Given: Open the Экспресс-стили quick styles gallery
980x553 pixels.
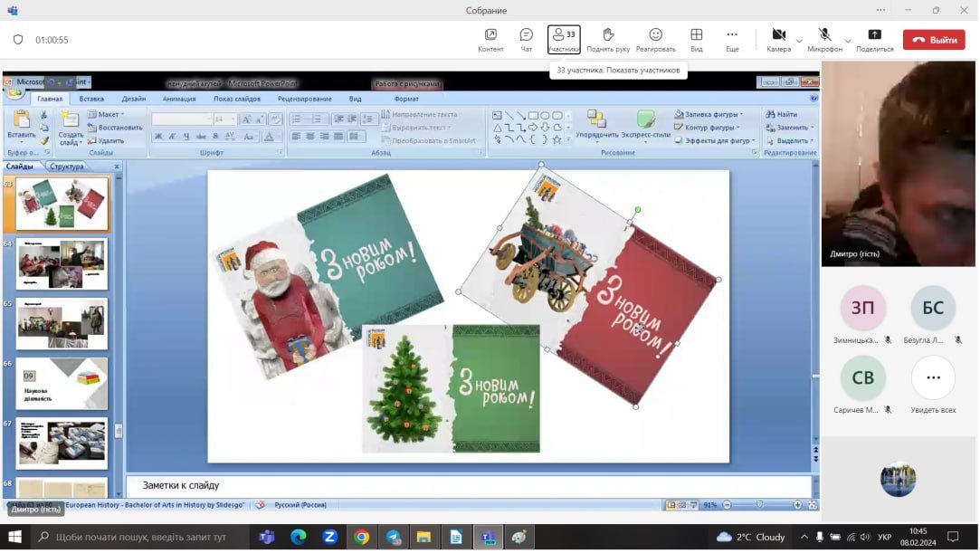Looking at the screenshot, I should pos(645,125).
